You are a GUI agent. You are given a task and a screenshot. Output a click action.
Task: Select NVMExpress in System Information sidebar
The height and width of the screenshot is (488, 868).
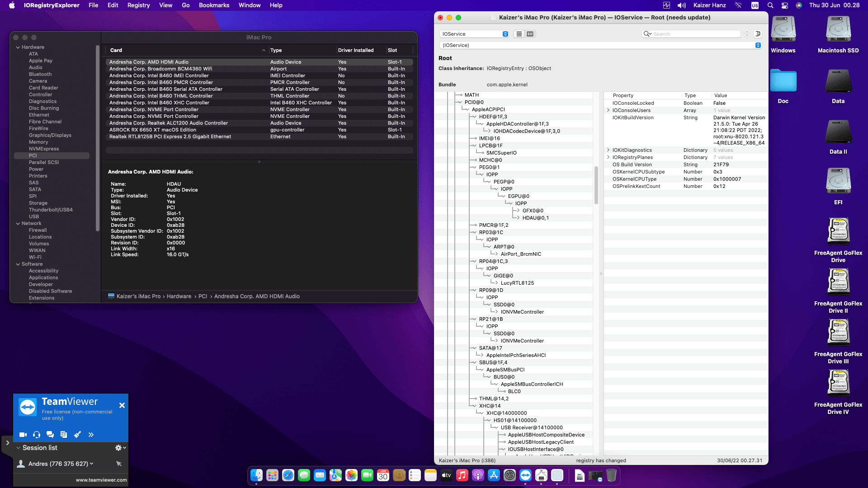point(44,149)
